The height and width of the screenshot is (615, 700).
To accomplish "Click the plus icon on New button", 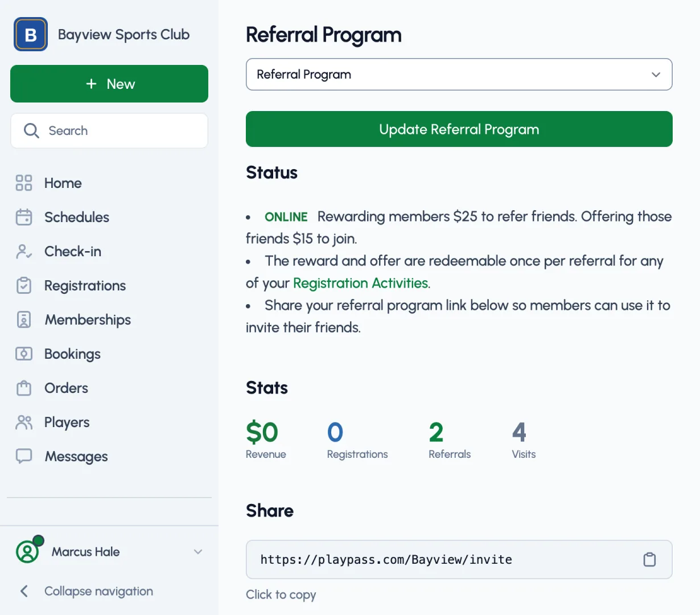I will [x=91, y=84].
